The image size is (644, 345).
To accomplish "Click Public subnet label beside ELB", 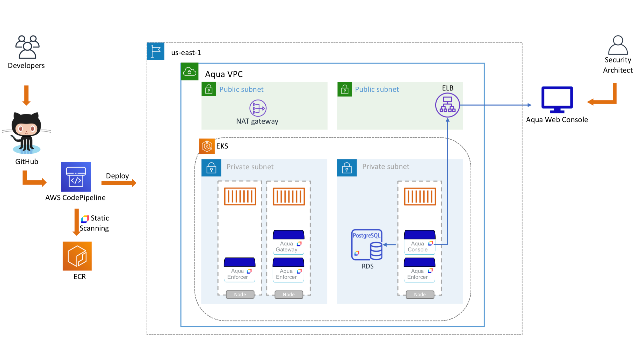I will (377, 89).
